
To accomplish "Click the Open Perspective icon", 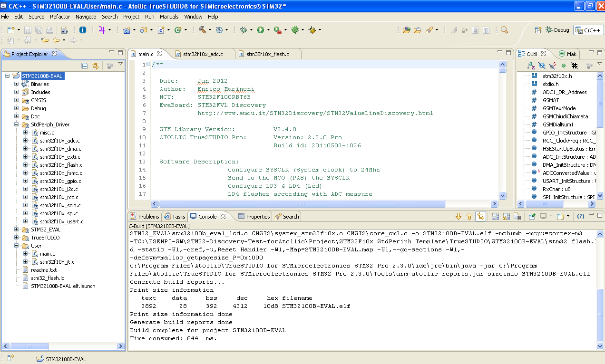I will click(538, 29).
